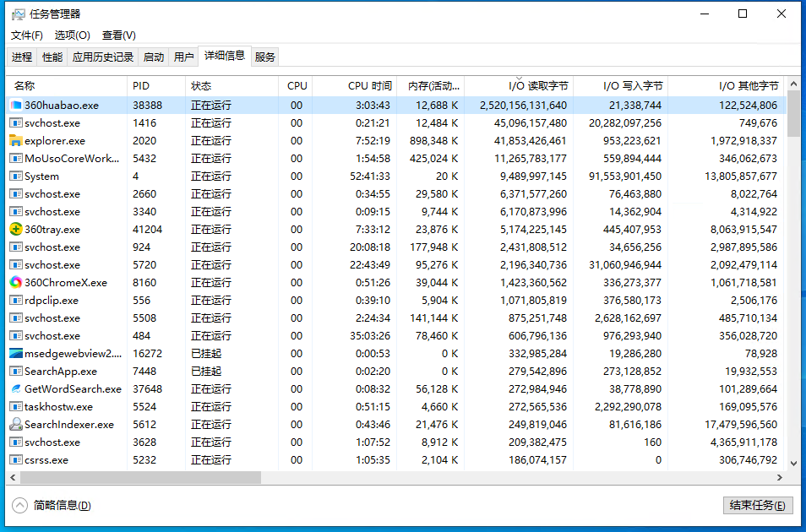
Task: Click the Task Manager title bar icon
Action: (18, 14)
